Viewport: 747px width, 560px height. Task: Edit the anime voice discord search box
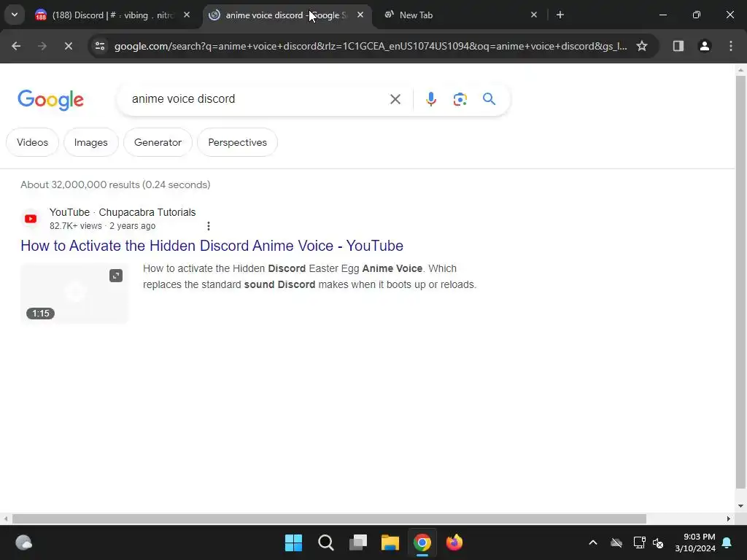pos(258,99)
